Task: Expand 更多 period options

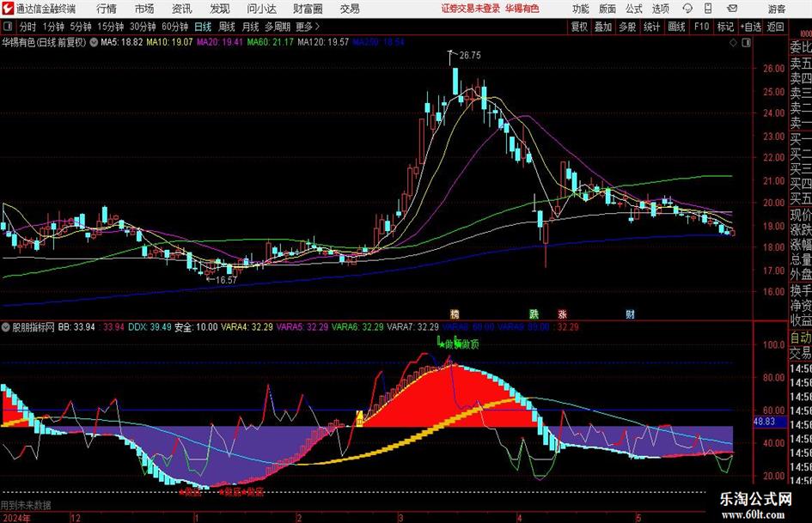Action: [x=308, y=27]
